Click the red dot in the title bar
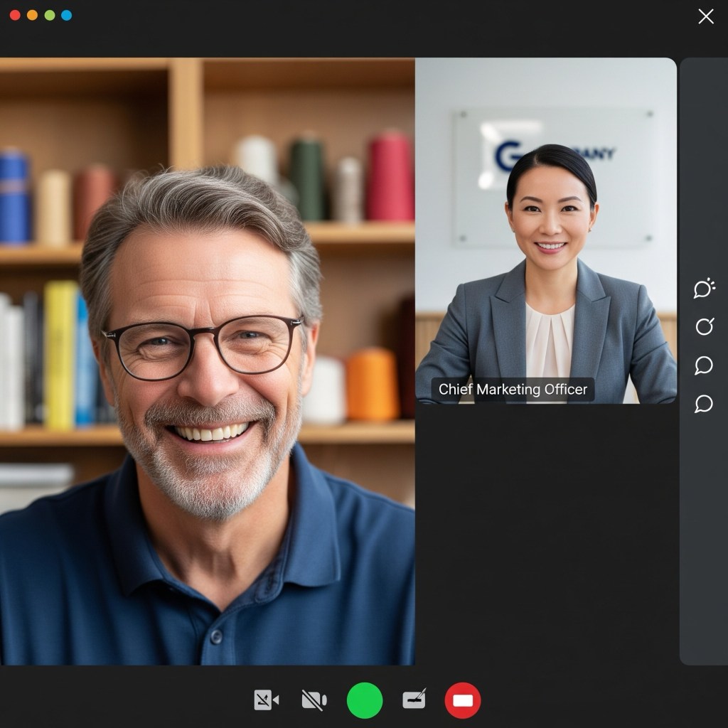Screen dimensions: 728x728 [x=15, y=15]
